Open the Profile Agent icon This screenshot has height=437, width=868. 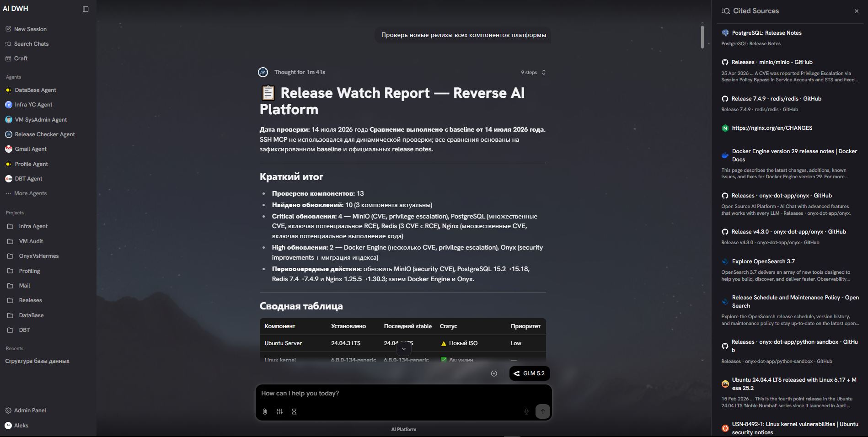pyautogui.click(x=8, y=164)
